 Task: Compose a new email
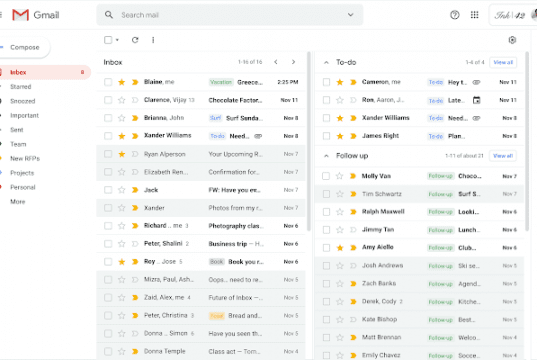(24, 47)
